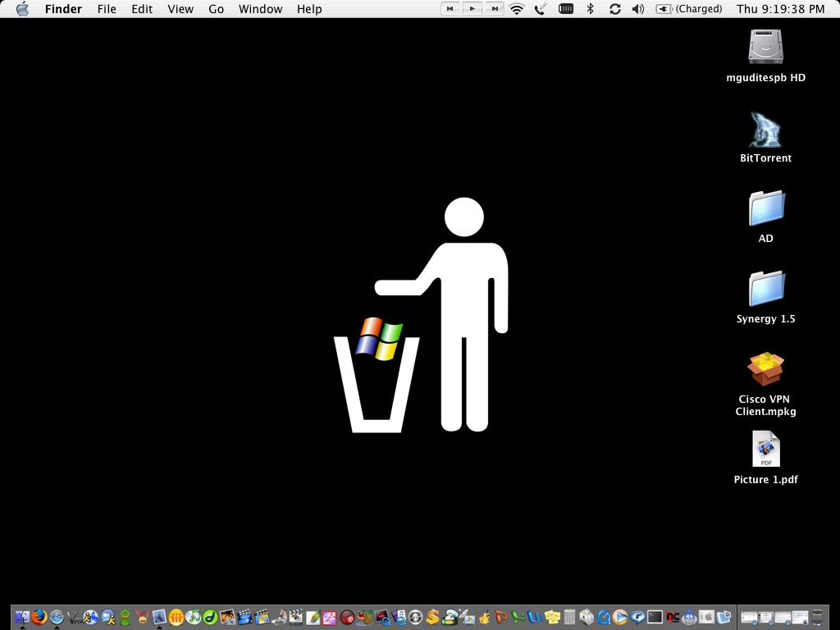The image size is (840, 630).
Task: Click the phone handset menu bar icon
Action: coord(540,8)
